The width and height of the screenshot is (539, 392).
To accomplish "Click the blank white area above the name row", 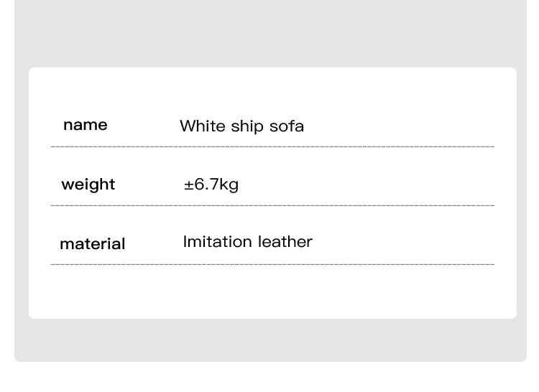I will point(272,90).
